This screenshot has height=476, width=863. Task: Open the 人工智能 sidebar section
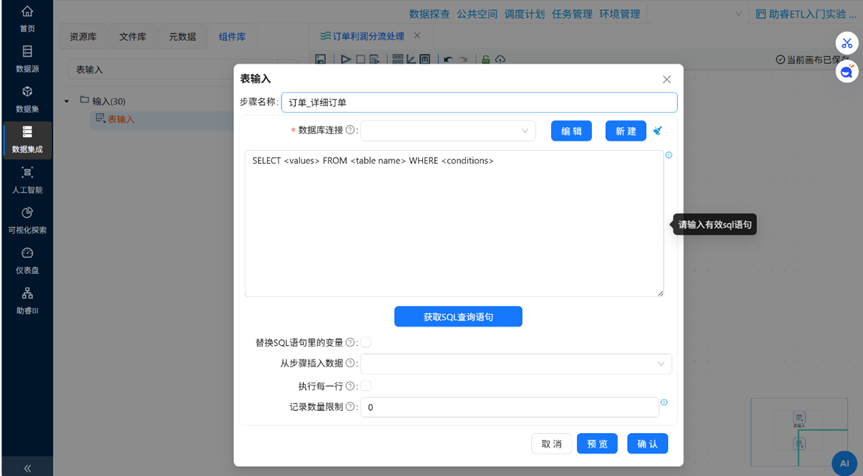(x=27, y=180)
